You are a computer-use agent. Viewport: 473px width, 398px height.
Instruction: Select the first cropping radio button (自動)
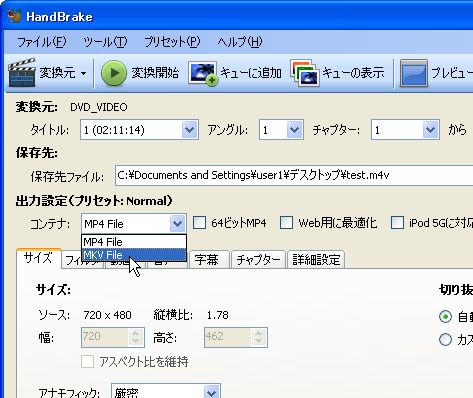[x=445, y=316]
